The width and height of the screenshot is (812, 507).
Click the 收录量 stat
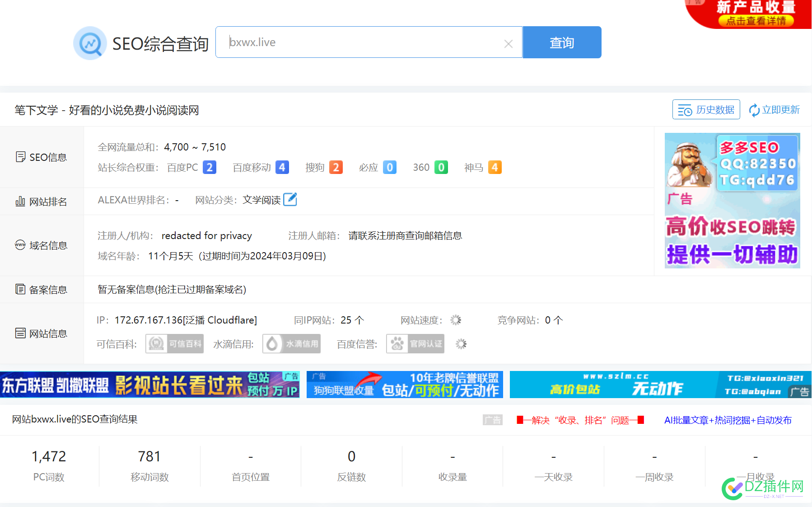pos(453,465)
